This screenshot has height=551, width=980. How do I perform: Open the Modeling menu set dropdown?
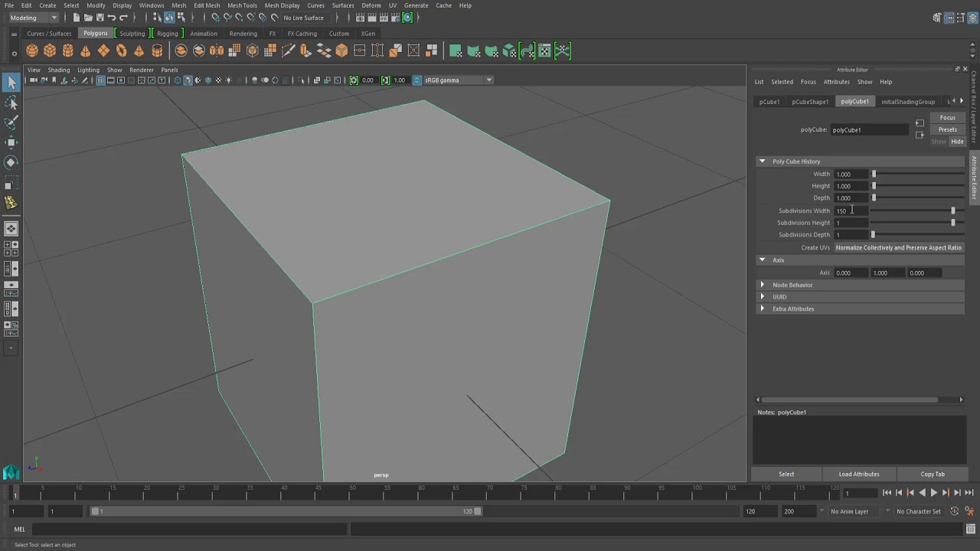33,18
